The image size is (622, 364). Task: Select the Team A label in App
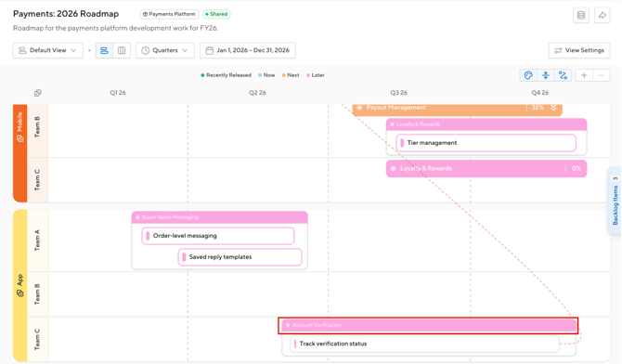point(37,240)
